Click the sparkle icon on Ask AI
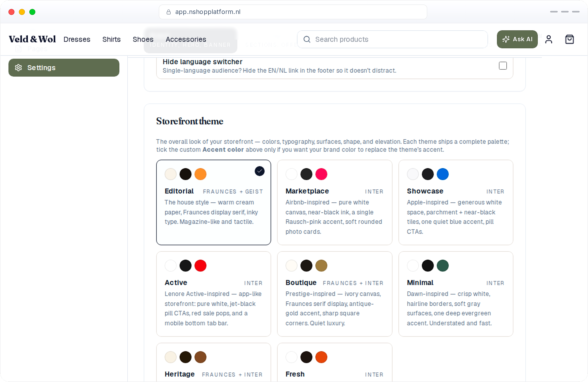The width and height of the screenshot is (588, 382). 506,39
